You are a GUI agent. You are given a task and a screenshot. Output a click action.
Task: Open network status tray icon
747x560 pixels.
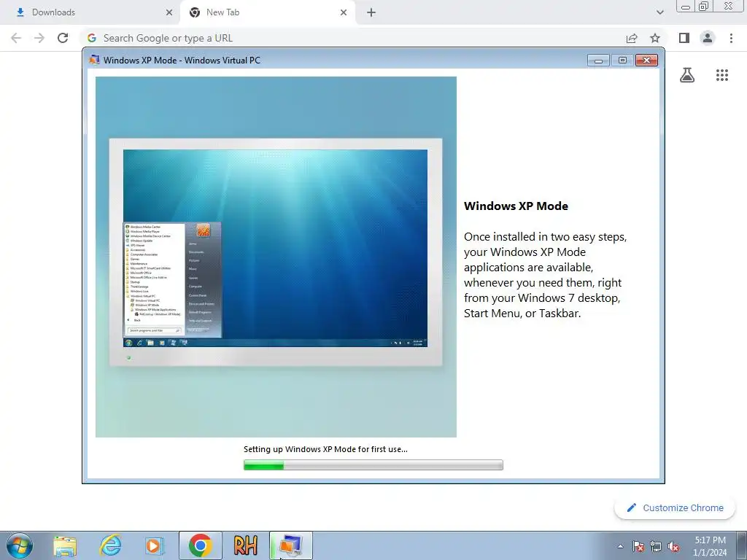point(656,546)
